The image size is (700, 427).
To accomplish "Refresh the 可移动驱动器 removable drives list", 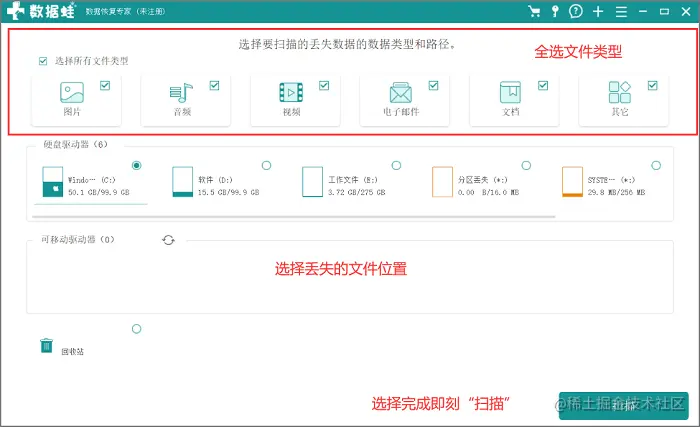I will (168, 240).
